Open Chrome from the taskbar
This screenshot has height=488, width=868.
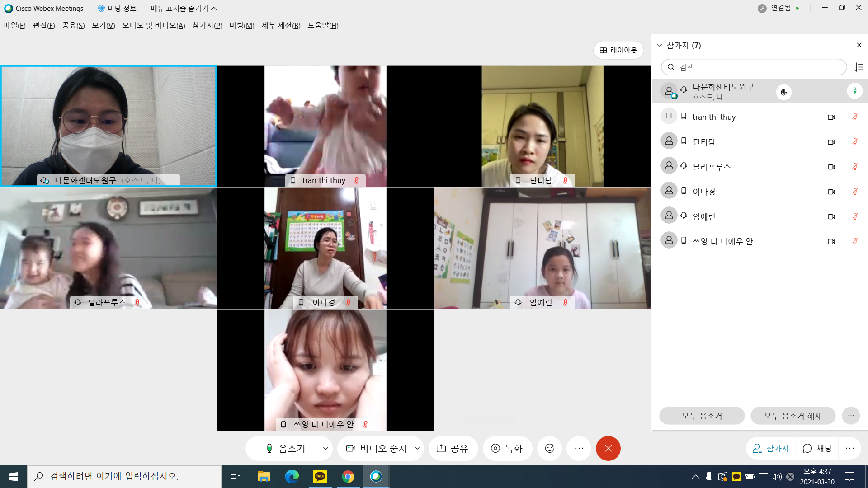348,476
